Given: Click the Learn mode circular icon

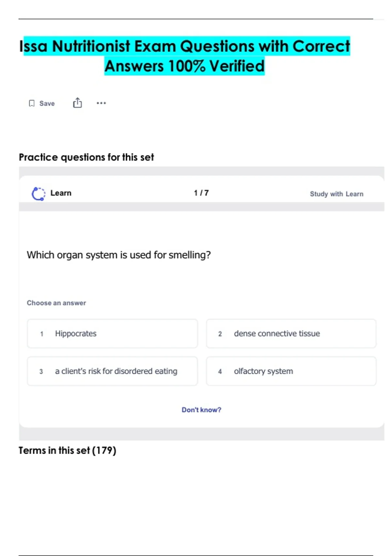Looking at the screenshot, I should click(x=38, y=194).
